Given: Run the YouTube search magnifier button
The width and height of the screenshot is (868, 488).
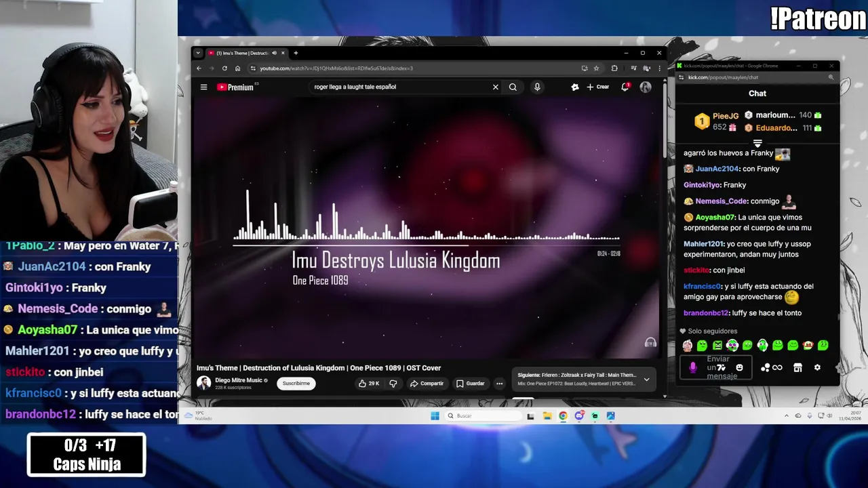Looking at the screenshot, I should tap(513, 87).
